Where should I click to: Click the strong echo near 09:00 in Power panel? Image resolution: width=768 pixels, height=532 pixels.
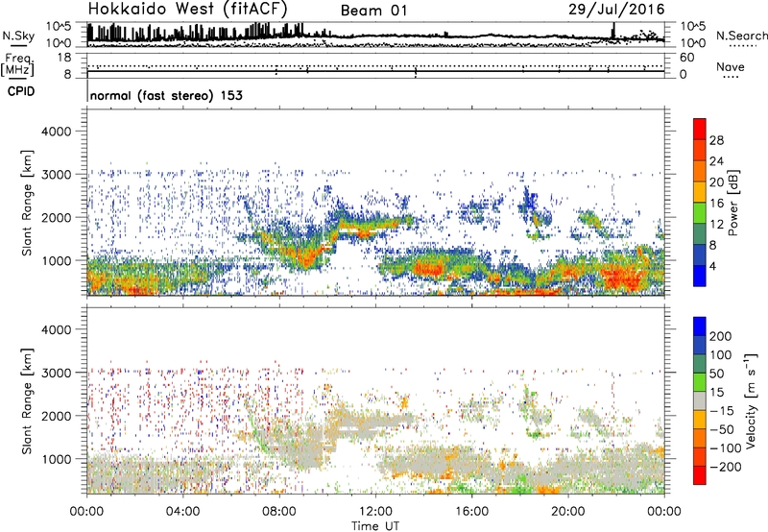(x=307, y=258)
